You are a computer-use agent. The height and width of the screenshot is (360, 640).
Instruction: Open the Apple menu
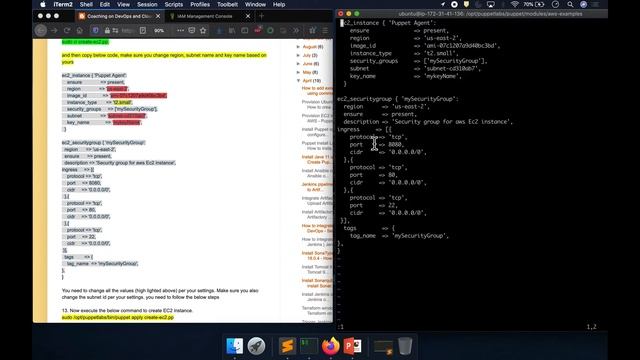43,4
